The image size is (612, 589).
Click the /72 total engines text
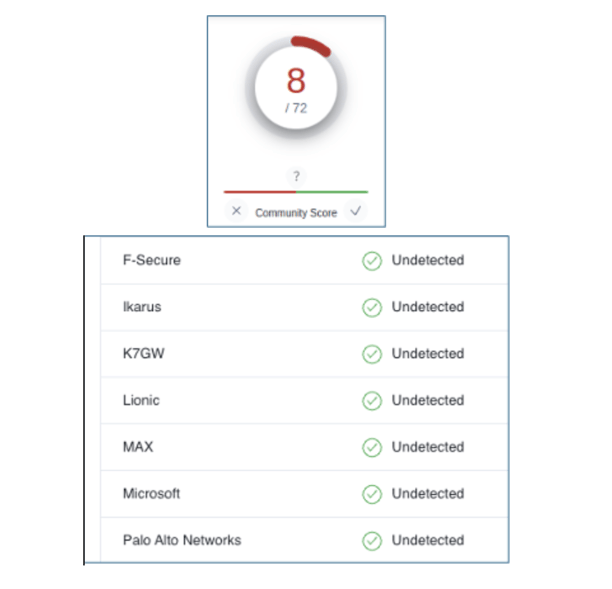(296, 108)
